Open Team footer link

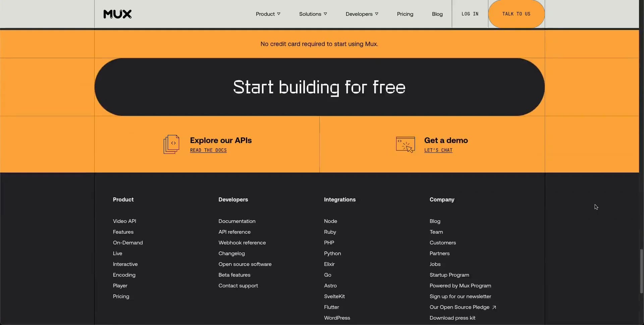pyautogui.click(x=436, y=232)
